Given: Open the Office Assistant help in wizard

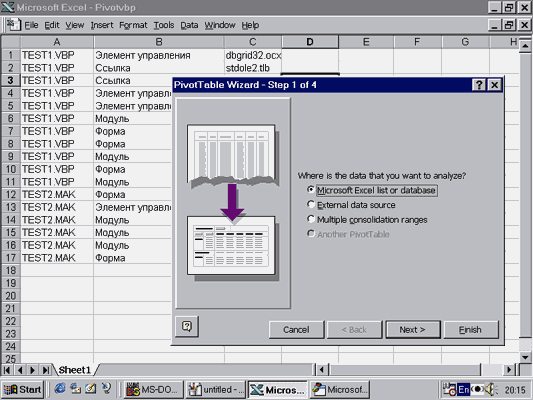Looking at the screenshot, I should click(187, 327).
